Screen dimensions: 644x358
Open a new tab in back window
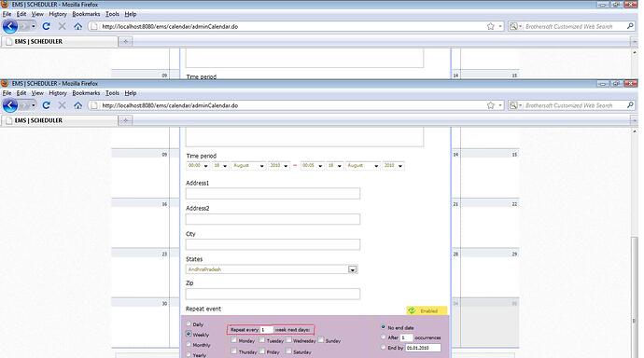coord(126,41)
